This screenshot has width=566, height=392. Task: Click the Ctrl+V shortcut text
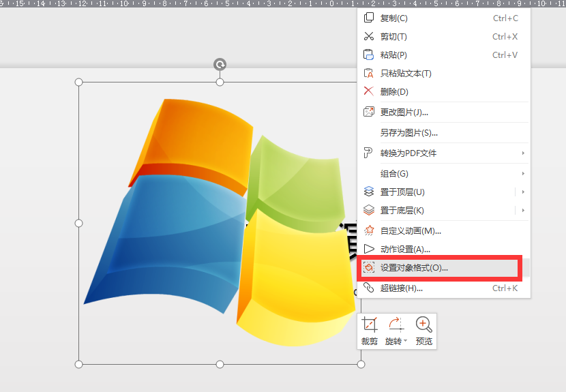(x=505, y=55)
